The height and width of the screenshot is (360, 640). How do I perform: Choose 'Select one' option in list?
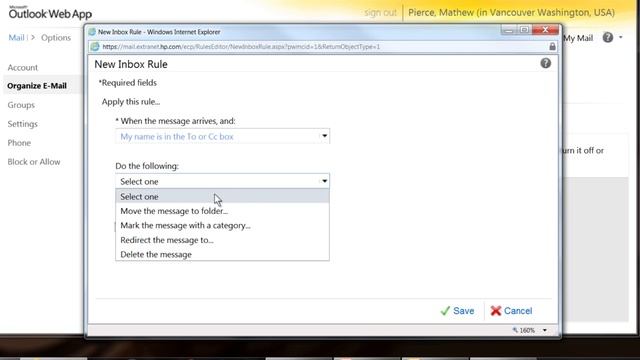tap(222, 196)
